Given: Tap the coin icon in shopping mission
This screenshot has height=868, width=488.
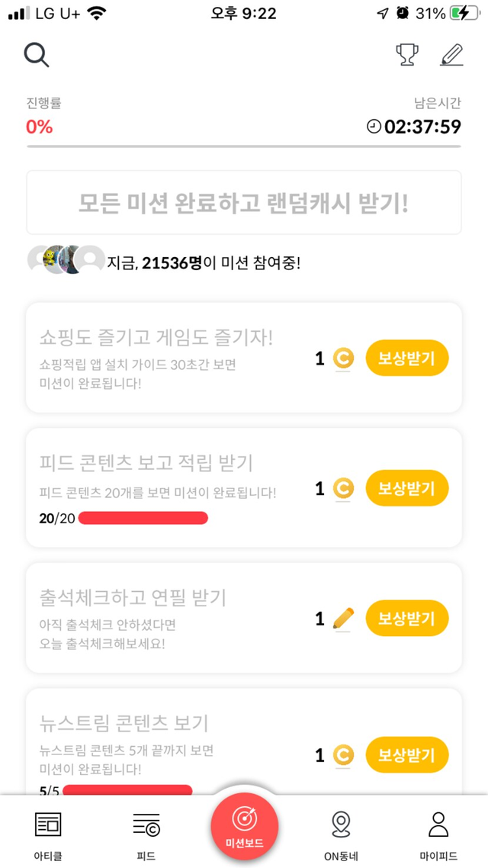Looking at the screenshot, I should pyautogui.click(x=344, y=358).
